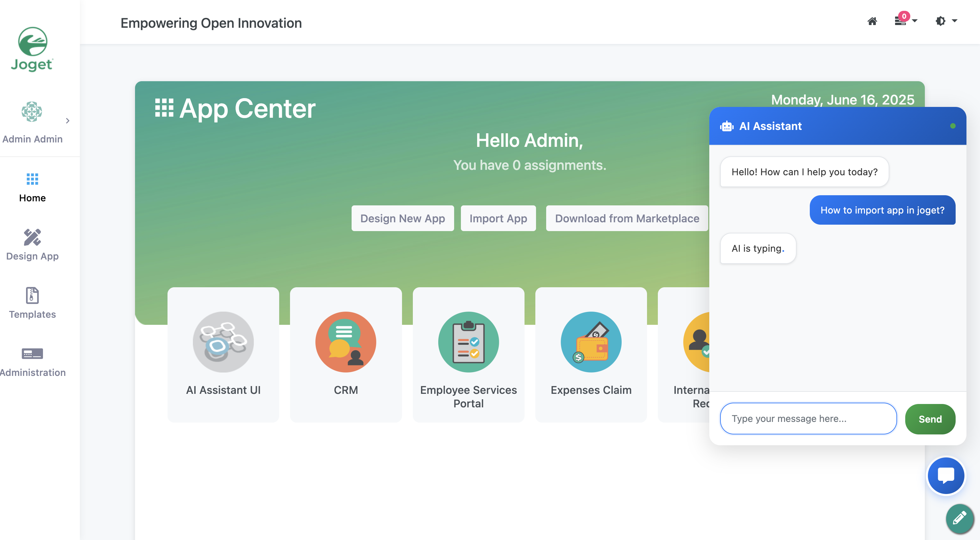
Task: Click the chat message input field
Action: [x=808, y=418]
